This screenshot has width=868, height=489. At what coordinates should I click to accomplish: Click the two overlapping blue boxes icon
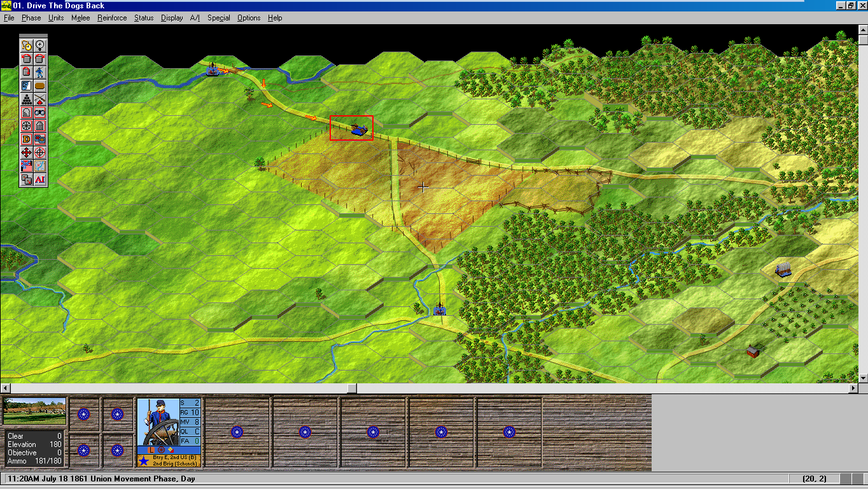point(40,139)
